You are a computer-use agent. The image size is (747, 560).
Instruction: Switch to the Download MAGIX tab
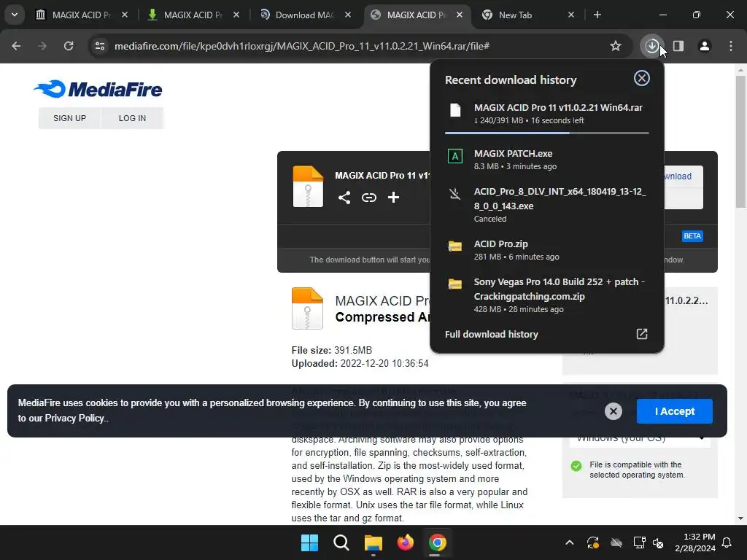(x=305, y=15)
